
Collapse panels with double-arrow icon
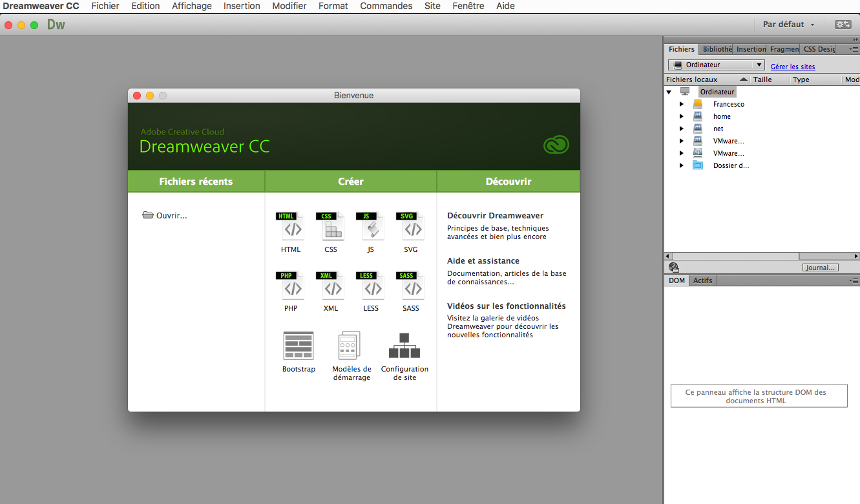855,40
